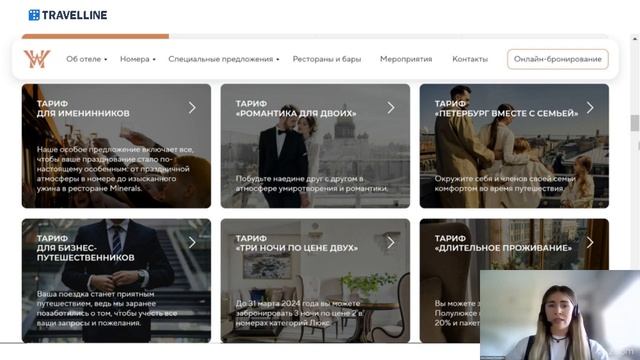Screen dimensions: 640x360
Task: Go to Мероприятия page
Action: tap(406, 59)
